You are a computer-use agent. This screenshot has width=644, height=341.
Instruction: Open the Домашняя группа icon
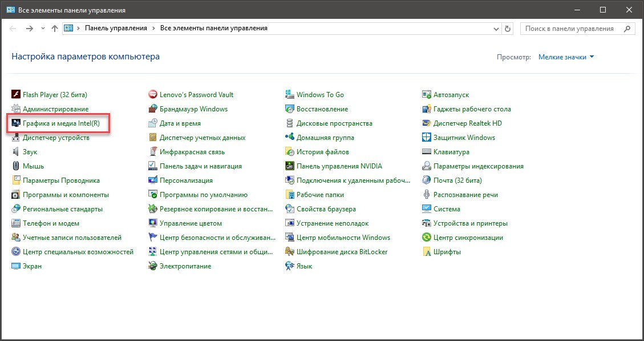pos(290,138)
